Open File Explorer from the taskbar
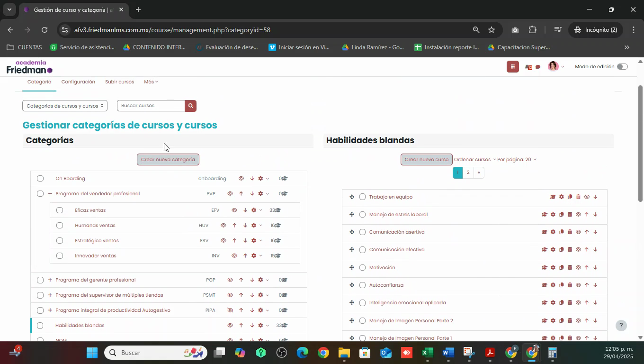 pos(344,353)
